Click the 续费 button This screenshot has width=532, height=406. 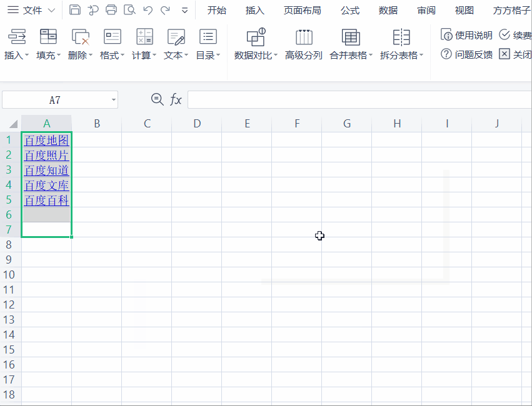click(x=515, y=35)
